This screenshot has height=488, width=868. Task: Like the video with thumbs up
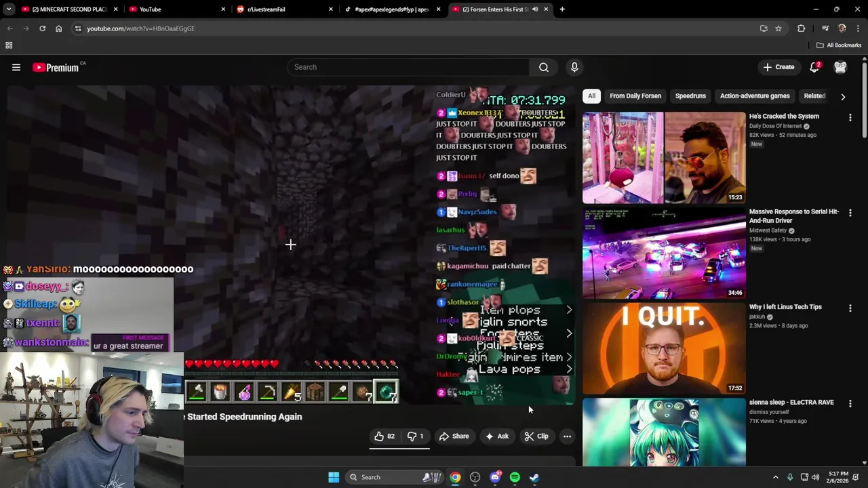click(384, 436)
